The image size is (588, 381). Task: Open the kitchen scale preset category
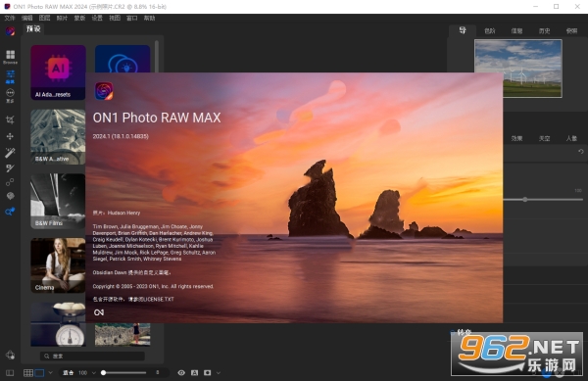(58, 324)
